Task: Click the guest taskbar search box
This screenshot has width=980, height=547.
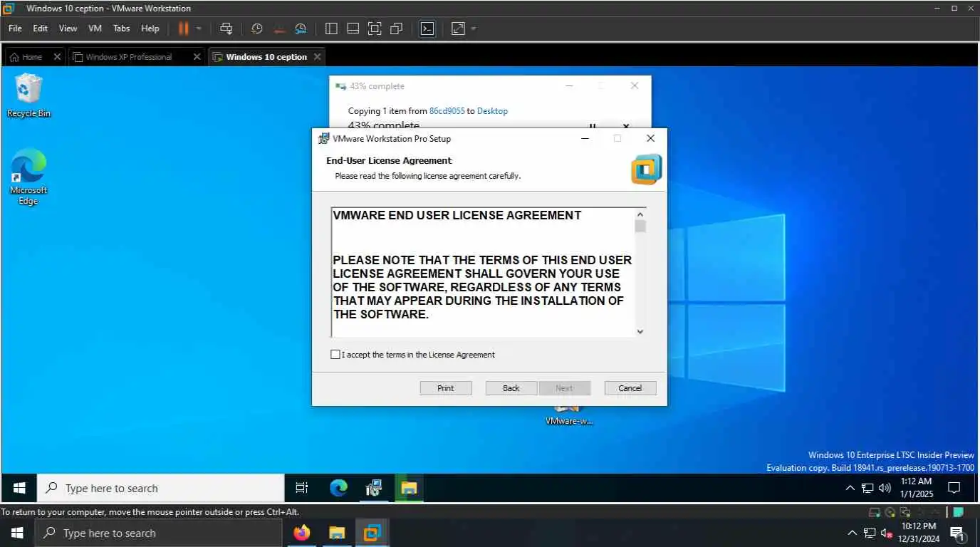Action: 161,488
